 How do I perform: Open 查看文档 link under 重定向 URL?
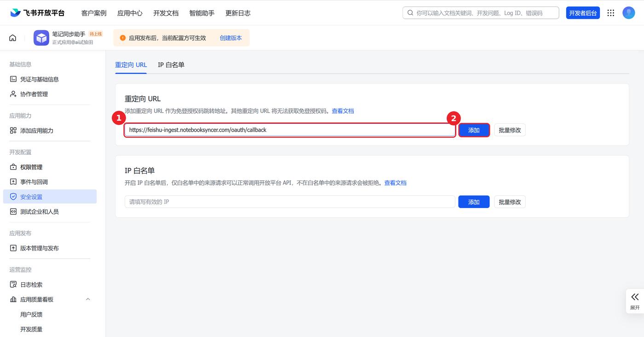coord(343,111)
